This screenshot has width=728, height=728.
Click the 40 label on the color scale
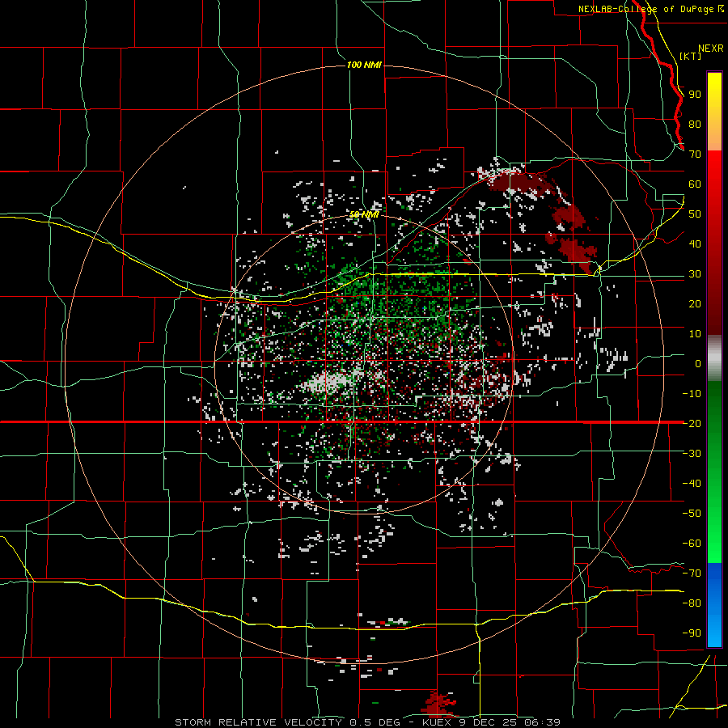point(695,244)
